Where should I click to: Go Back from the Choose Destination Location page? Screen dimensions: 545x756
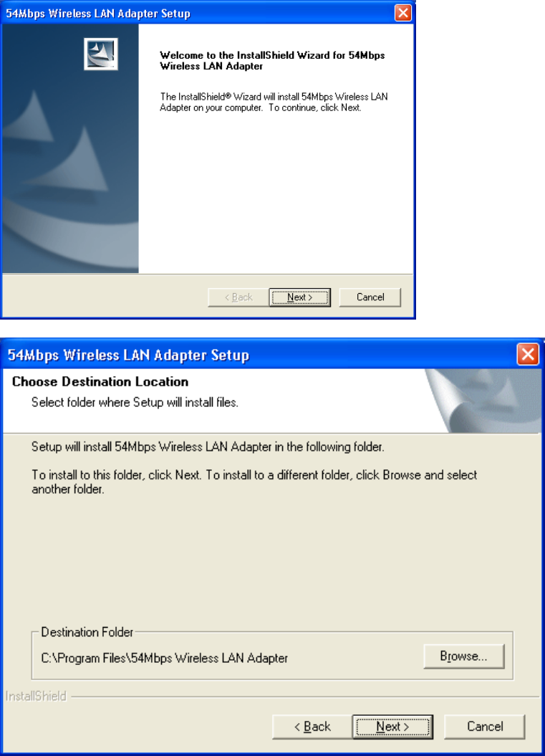(312, 727)
